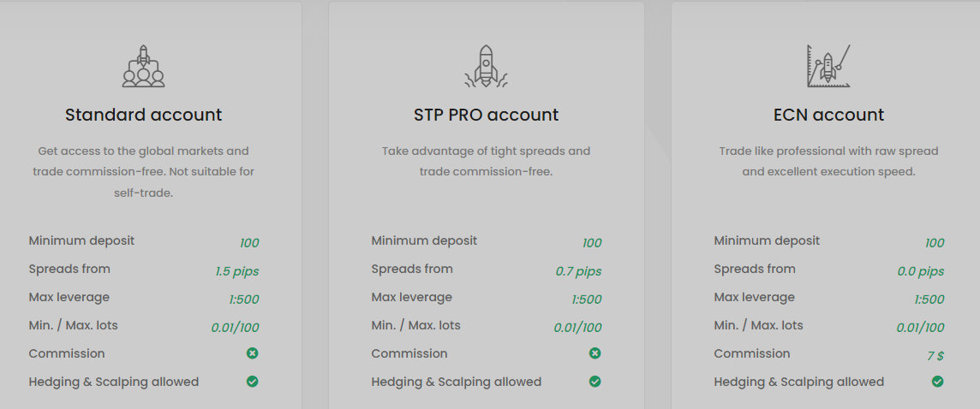The height and width of the screenshot is (409, 980).
Task: Click ECN account Hedging & Scalping checkmark
Action: [x=937, y=382]
